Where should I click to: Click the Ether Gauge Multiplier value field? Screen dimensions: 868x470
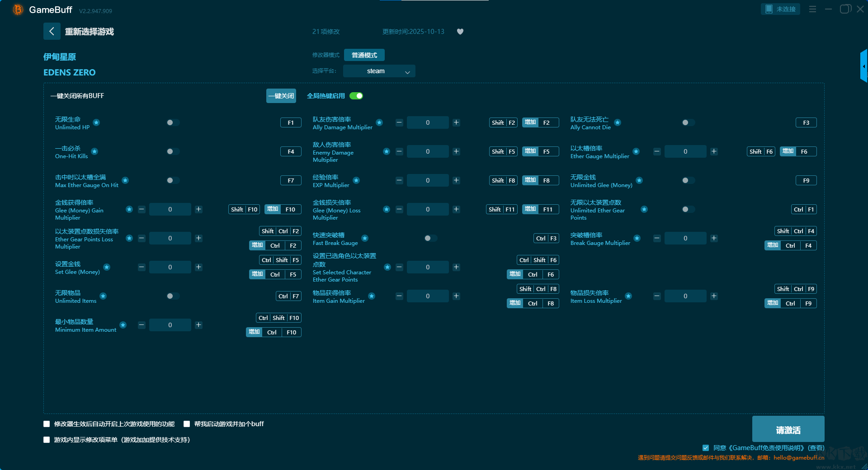685,151
